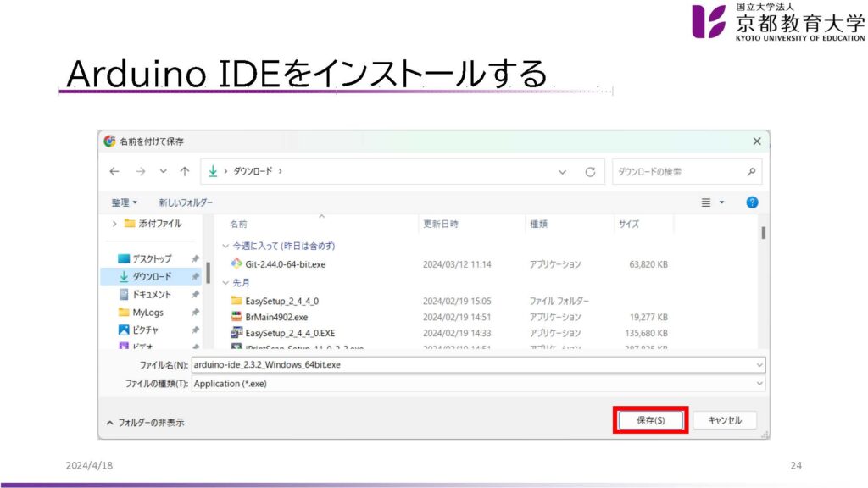Select the EasySetup_2_4_4_0 folder
This screenshot has width=868, height=488.
pos(281,301)
